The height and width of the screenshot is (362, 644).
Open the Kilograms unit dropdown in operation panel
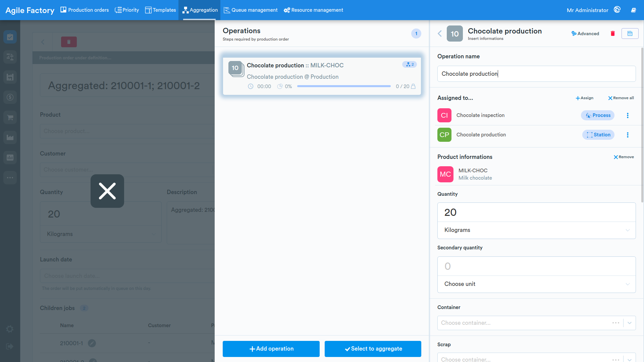point(536,230)
